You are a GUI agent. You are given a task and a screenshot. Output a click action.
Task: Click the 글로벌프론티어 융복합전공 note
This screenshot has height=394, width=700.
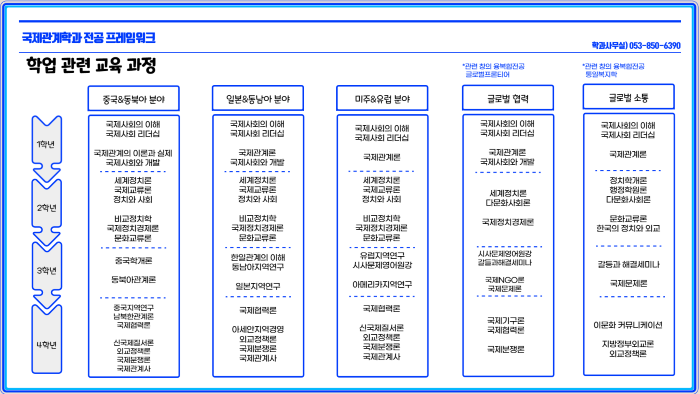tap(493, 70)
